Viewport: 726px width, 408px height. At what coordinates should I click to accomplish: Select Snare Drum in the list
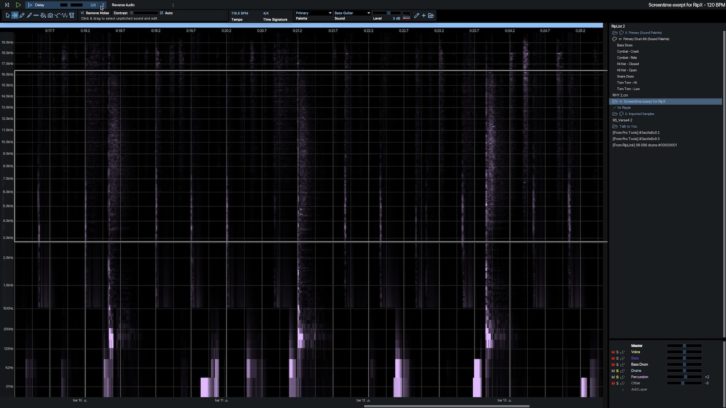[626, 76]
